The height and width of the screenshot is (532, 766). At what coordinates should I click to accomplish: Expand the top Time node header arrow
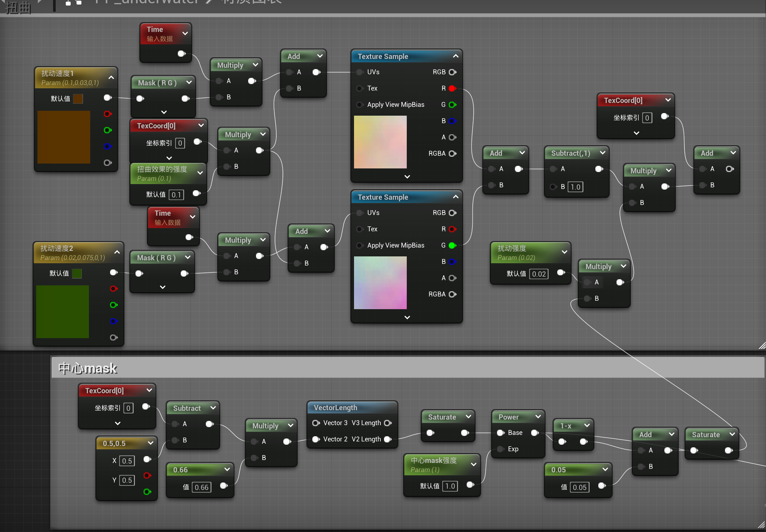point(185,33)
